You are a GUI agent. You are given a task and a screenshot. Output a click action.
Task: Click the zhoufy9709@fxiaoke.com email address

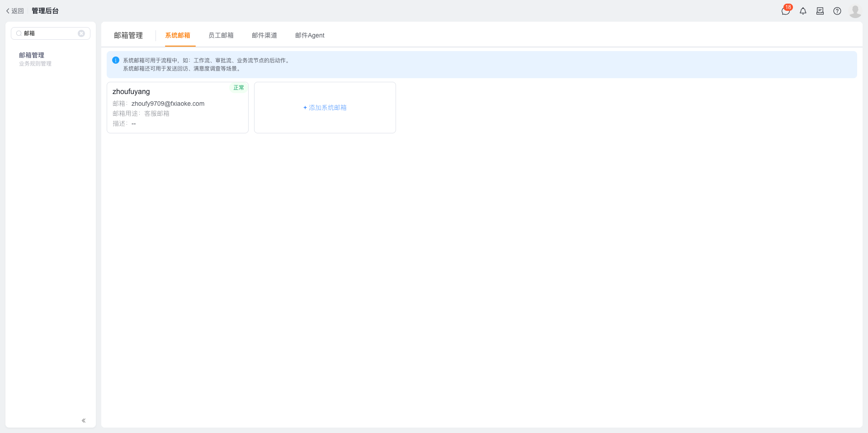tap(168, 104)
